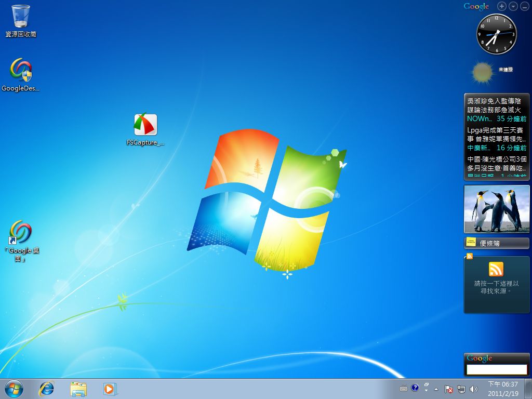Click the 中廣新.. 16 分鐘前 source line

pyautogui.click(x=497, y=148)
